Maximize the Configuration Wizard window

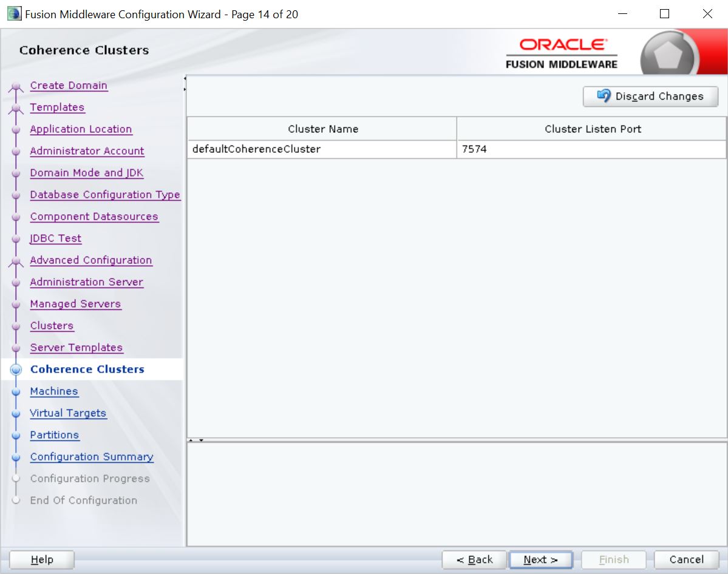[664, 14]
